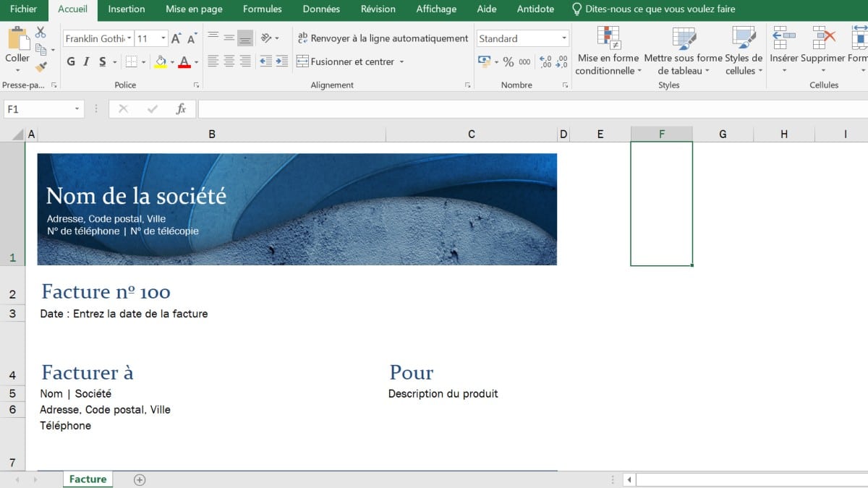Viewport: 868px width, 488px height.
Task: Click the center horizontal alignment icon
Action: click(x=229, y=61)
